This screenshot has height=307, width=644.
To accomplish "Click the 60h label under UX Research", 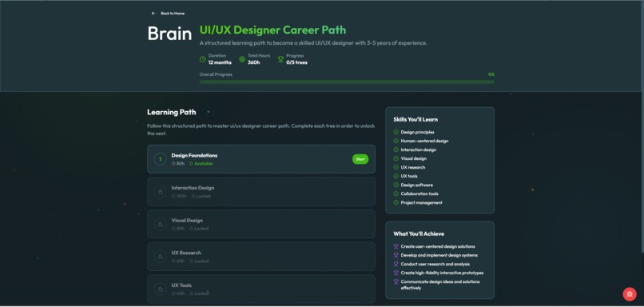I will pyautogui.click(x=181, y=261).
